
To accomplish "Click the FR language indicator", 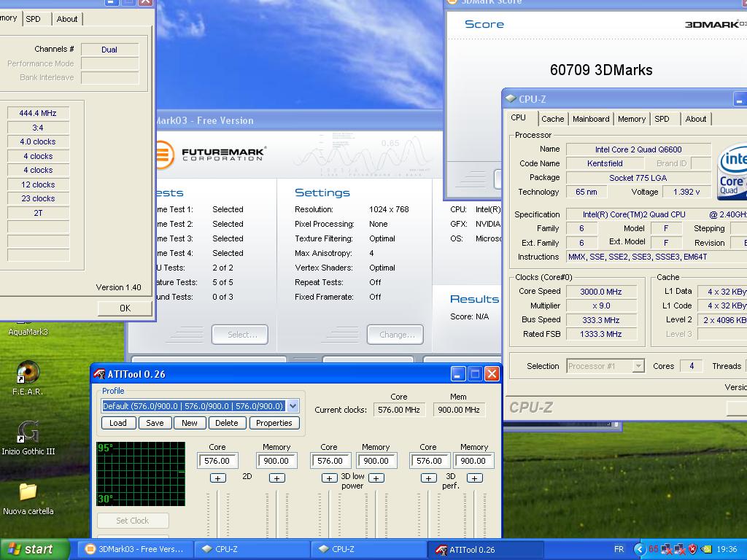I will (x=619, y=550).
